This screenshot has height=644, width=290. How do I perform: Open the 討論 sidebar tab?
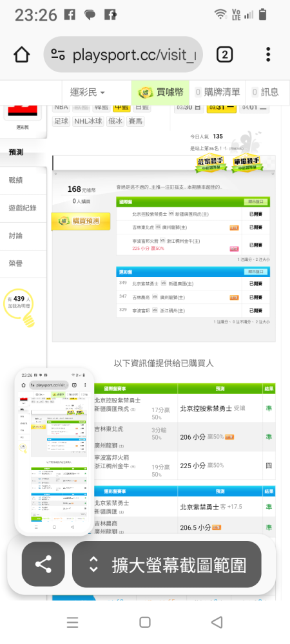click(x=23, y=236)
